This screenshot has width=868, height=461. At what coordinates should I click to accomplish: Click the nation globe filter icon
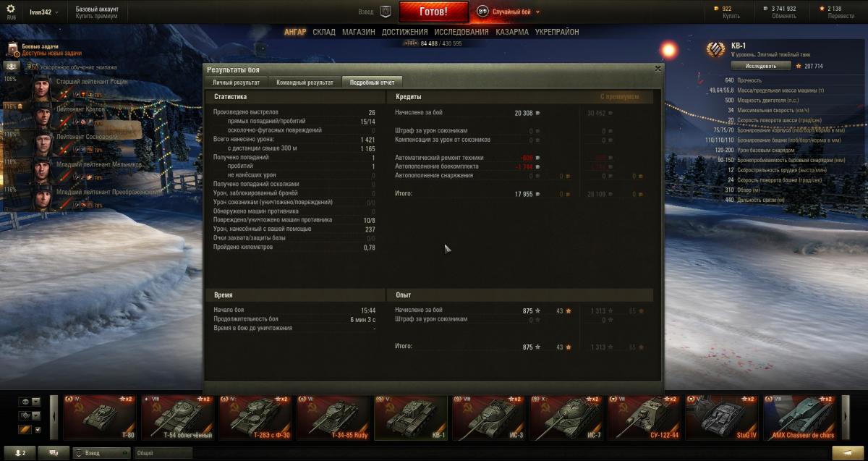click(x=24, y=402)
